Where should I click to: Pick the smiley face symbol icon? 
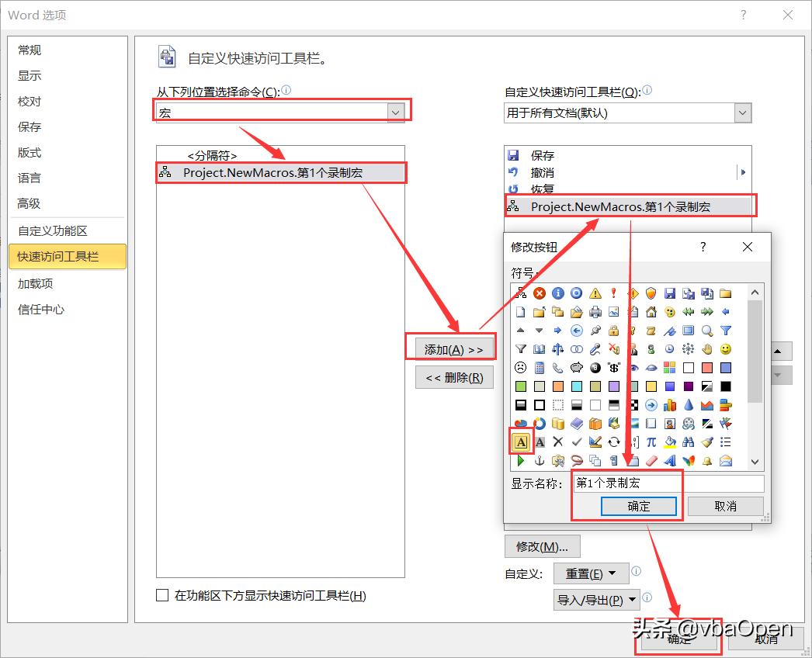pyautogui.click(x=726, y=348)
